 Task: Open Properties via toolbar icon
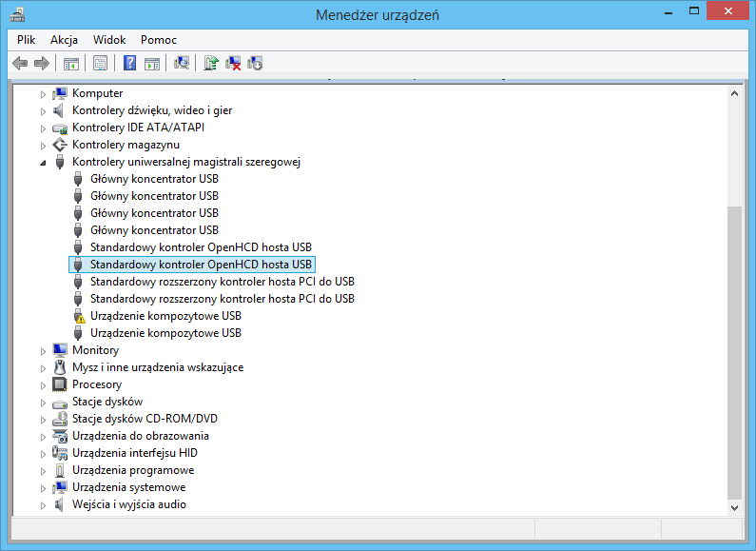point(100,64)
